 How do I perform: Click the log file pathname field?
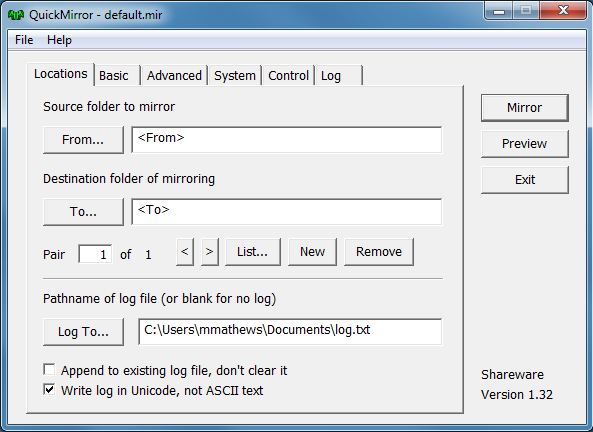[290, 332]
